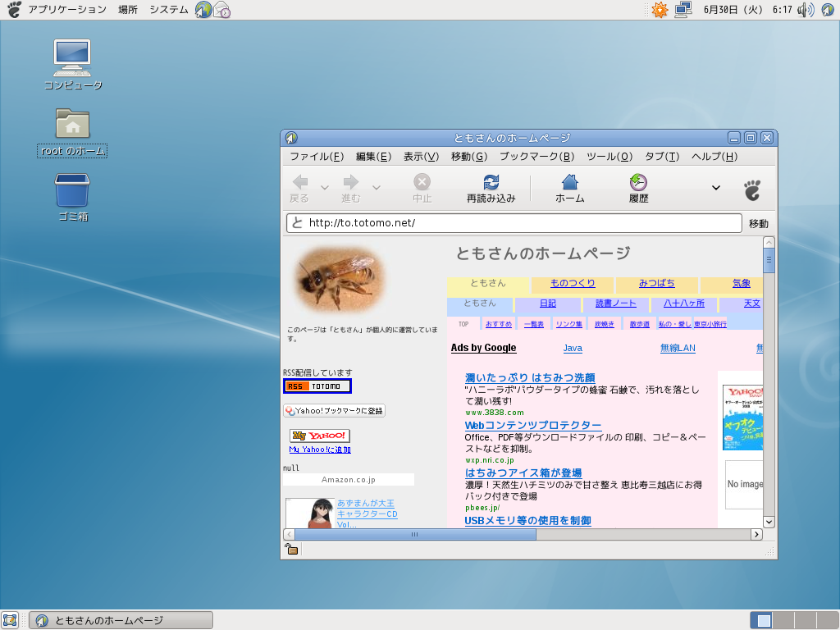The height and width of the screenshot is (630, 840).
Task: Click the volume speaker icon in top panel
Action: pyautogui.click(x=806, y=10)
